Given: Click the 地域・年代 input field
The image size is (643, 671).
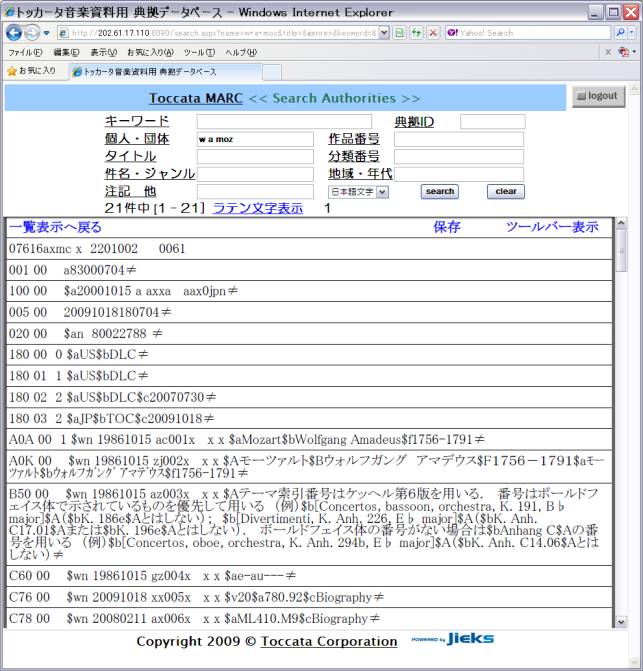Looking at the screenshot, I should [x=459, y=174].
